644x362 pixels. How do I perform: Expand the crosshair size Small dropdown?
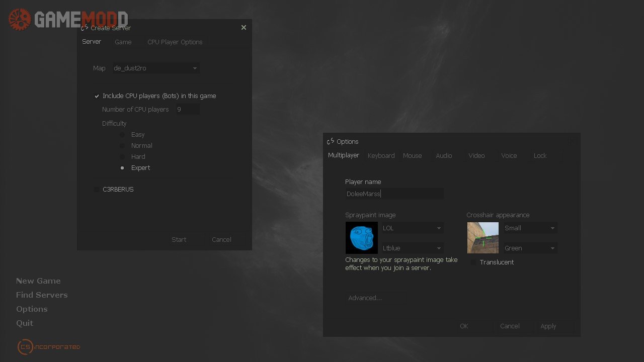click(x=530, y=228)
